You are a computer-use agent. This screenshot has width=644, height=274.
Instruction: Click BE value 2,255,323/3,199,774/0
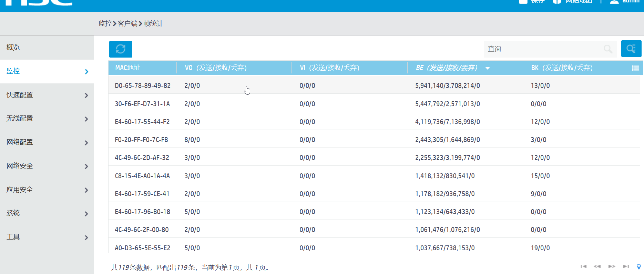[x=448, y=158]
